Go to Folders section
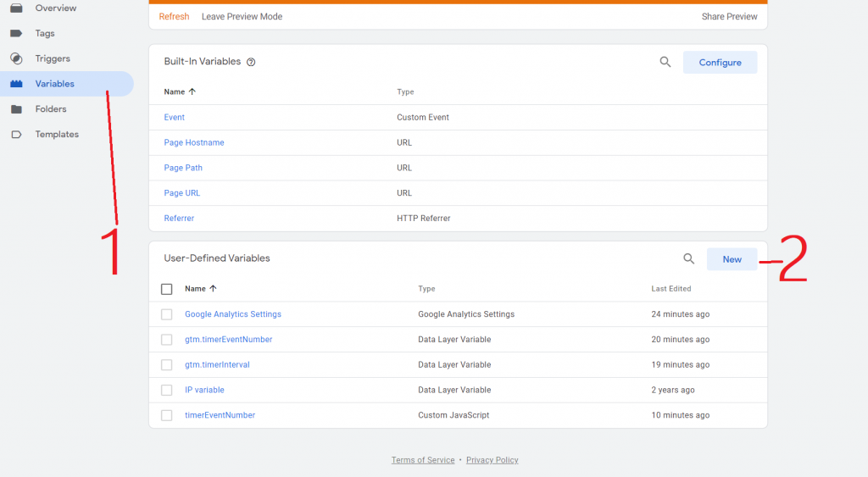Image resolution: width=868 pixels, height=477 pixels. [51, 109]
